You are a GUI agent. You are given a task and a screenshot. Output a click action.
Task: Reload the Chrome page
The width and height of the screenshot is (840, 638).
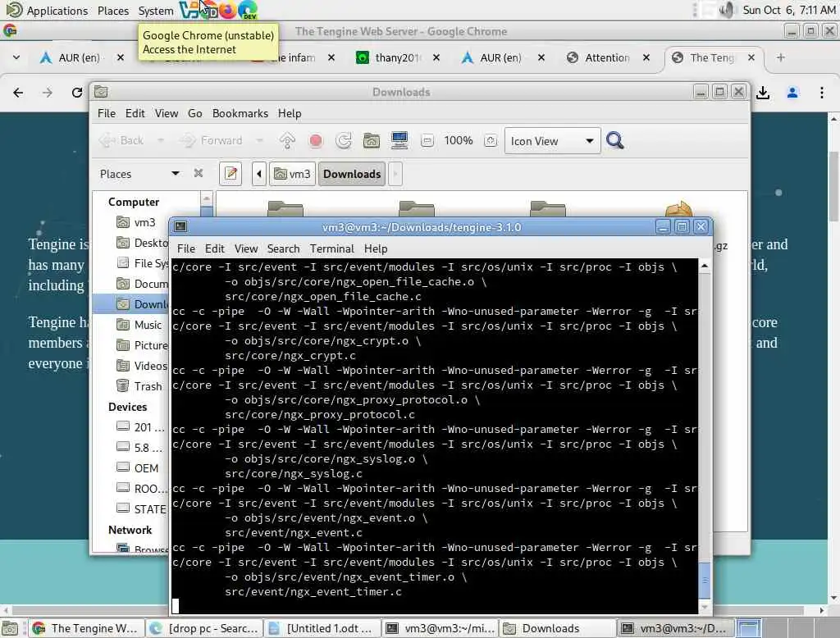click(77, 93)
